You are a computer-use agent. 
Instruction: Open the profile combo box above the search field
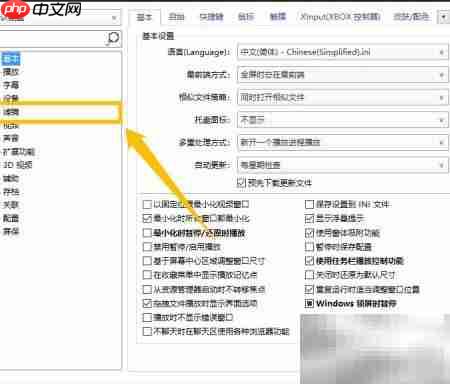tap(60, 17)
